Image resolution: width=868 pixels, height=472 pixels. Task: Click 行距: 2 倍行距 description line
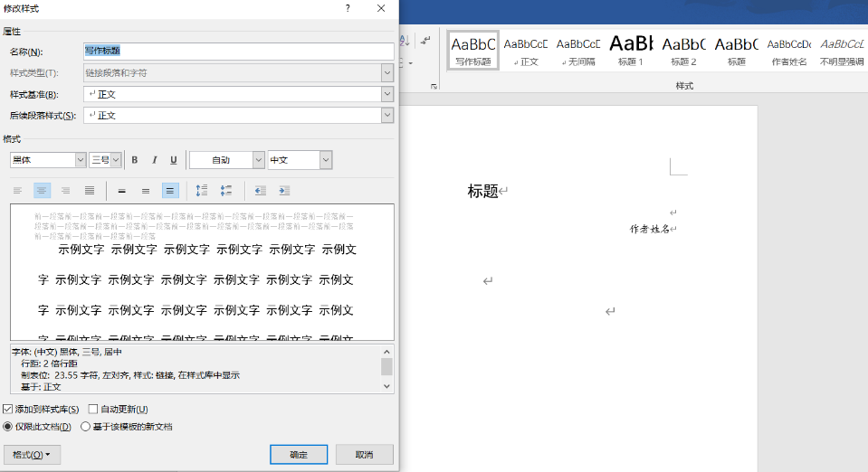[x=49, y=363]
